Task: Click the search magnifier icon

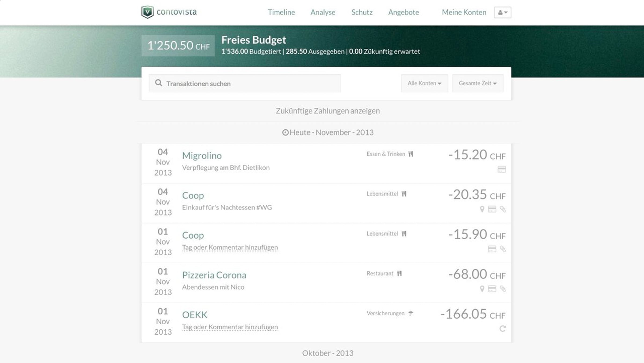Action: [x=159, y=83]
